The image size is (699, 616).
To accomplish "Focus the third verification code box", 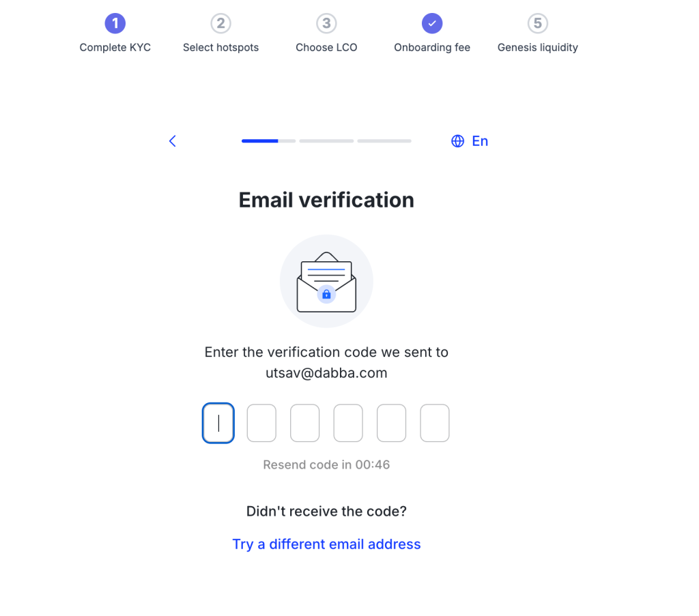I will [305, 423].
